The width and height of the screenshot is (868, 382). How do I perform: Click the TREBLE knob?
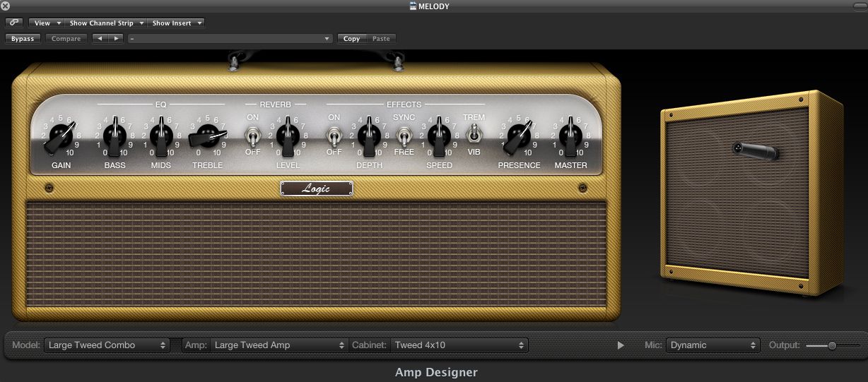(207, 135)
